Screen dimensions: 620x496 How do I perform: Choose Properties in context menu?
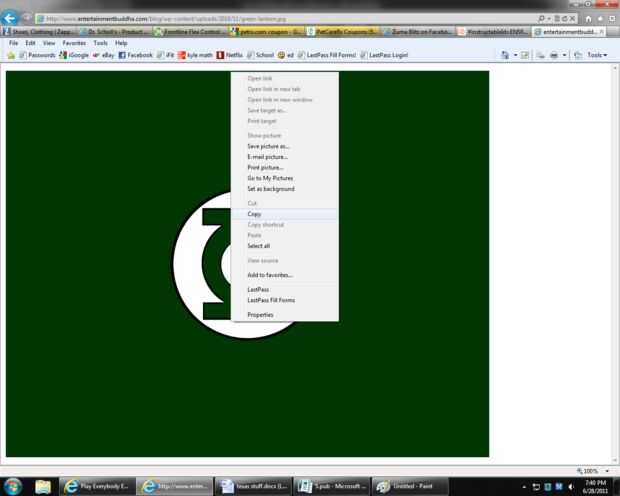284,315
